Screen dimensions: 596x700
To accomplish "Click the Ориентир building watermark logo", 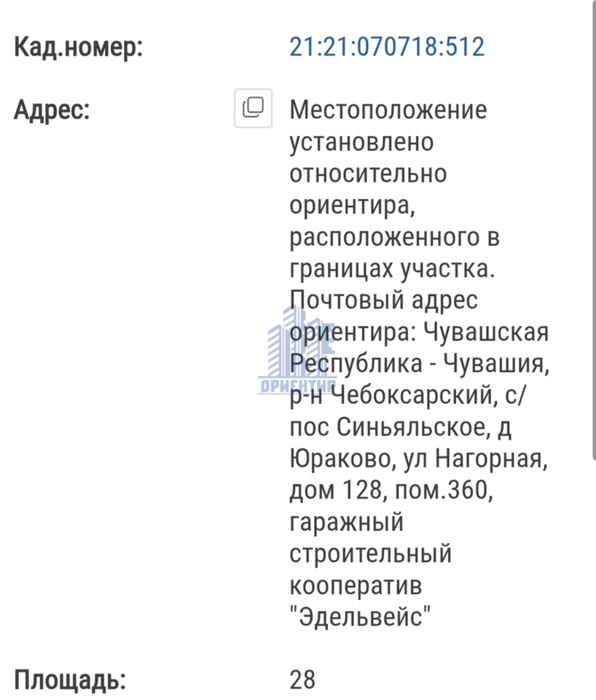I will [297, 350].
